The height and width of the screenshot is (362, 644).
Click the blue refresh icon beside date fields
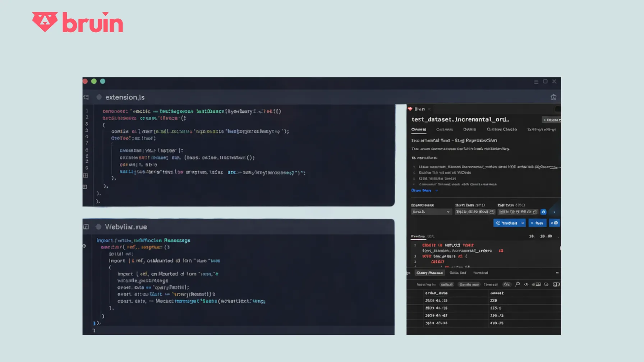coord(543,212)
